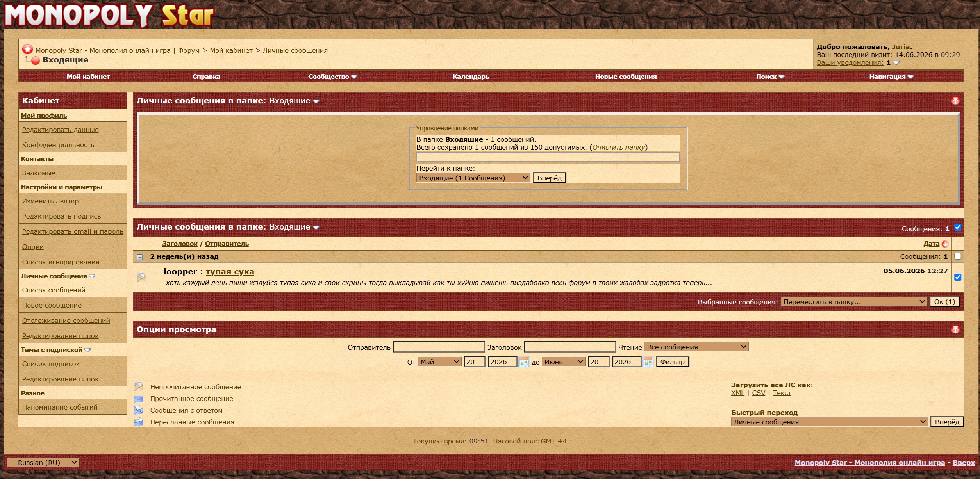
Task: Toggle the select-all messages checkbox in header
Action: (x=958, y=227)
